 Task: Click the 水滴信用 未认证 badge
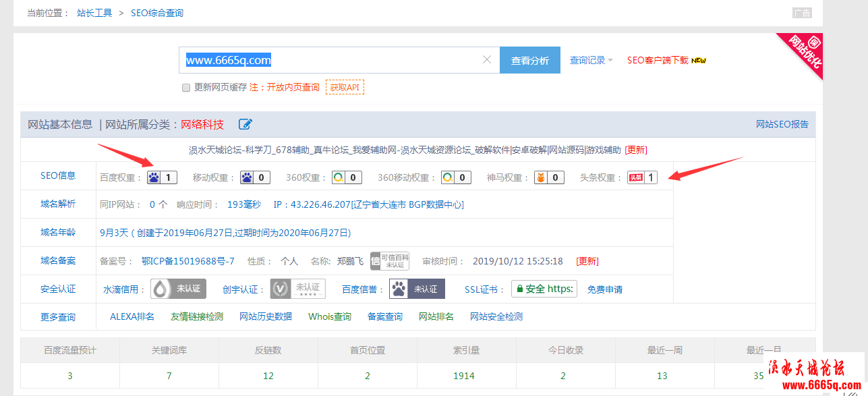(x=178, y=289)
